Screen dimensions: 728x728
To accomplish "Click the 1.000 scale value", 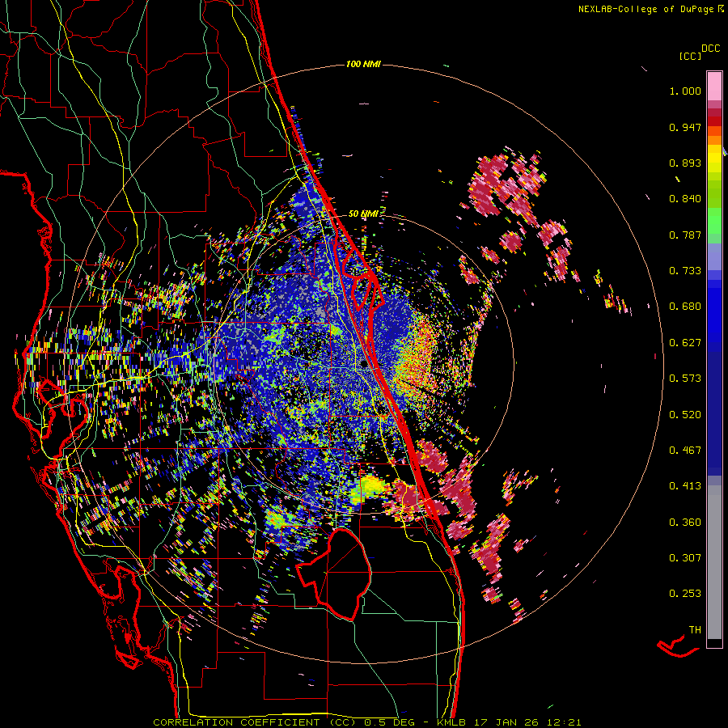I will point(685,91).
